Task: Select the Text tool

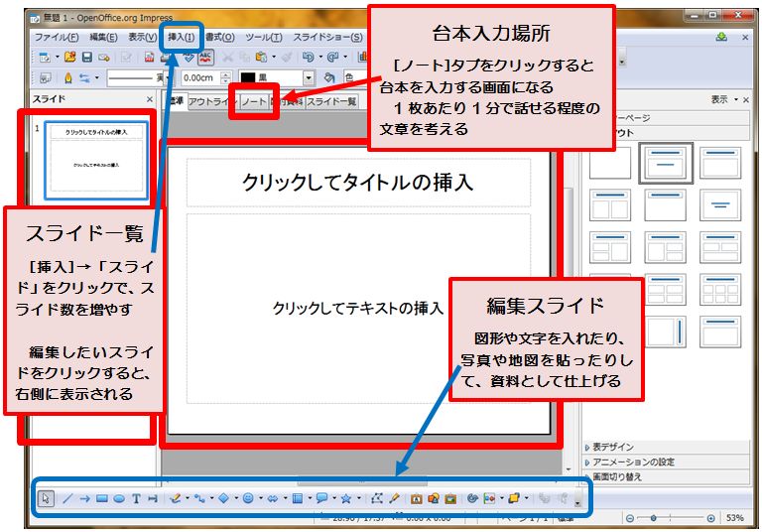Action: 136,499
